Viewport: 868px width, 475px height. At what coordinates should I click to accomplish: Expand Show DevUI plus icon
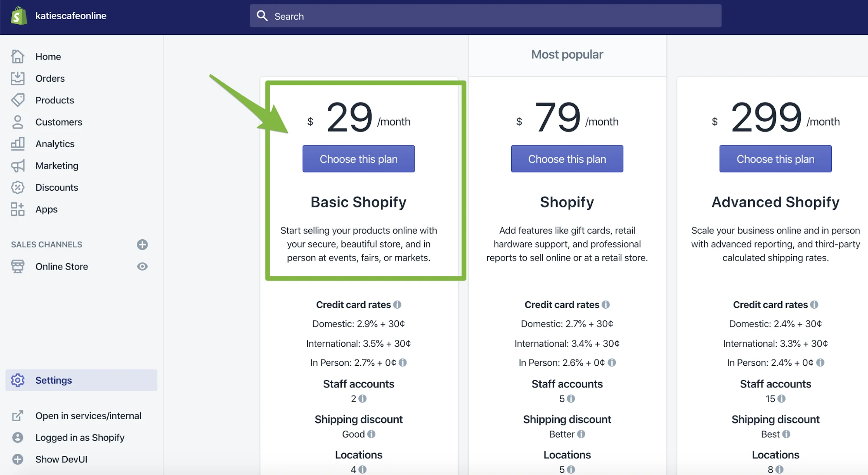tap(18, 459)
